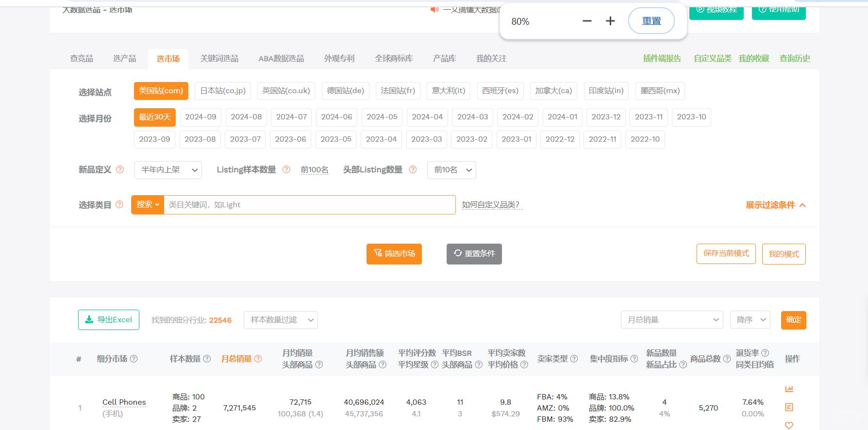Screen dimensions: 868x430
Task: Favorite Cell Phones with the heart icon
Action: click(789, 426)
